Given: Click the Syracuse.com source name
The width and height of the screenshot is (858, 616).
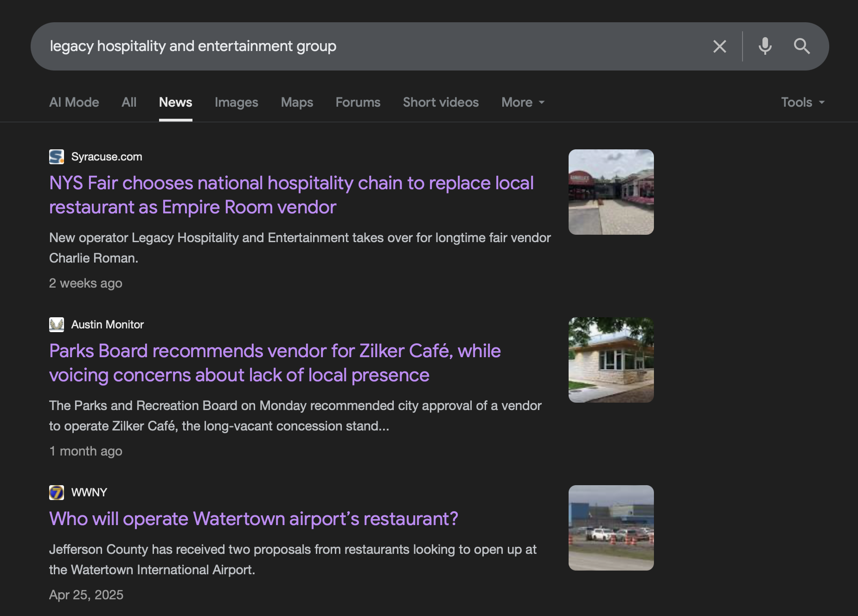Looking at the screenshot, I should tap(107, 157).
